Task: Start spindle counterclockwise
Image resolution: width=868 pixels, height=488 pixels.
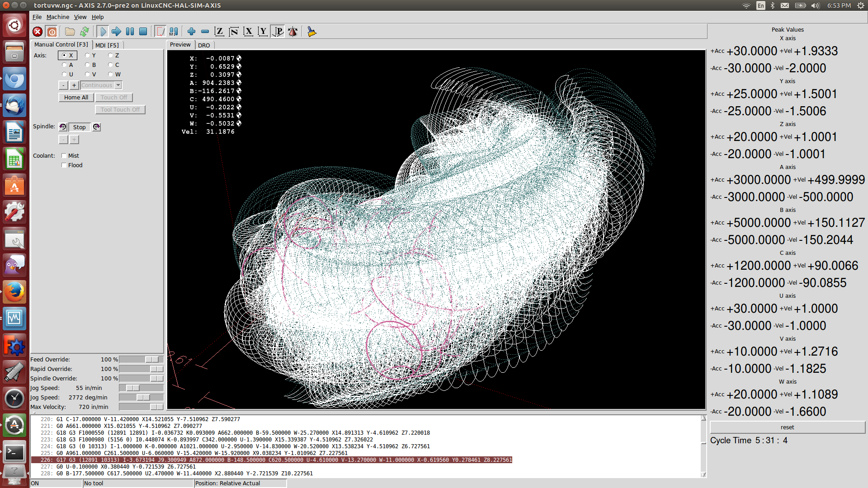Action: point(63,127)
